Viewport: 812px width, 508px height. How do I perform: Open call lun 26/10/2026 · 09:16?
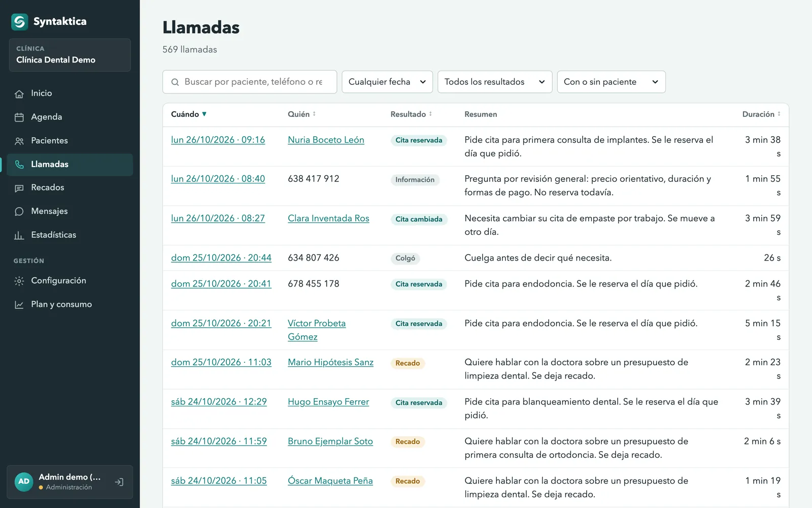(218, 140)
